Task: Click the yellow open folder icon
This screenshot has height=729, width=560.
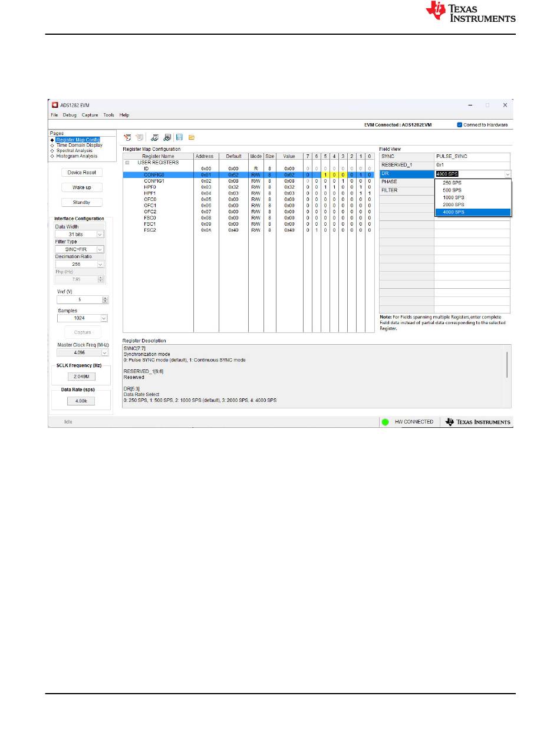Action: point(192,137)
